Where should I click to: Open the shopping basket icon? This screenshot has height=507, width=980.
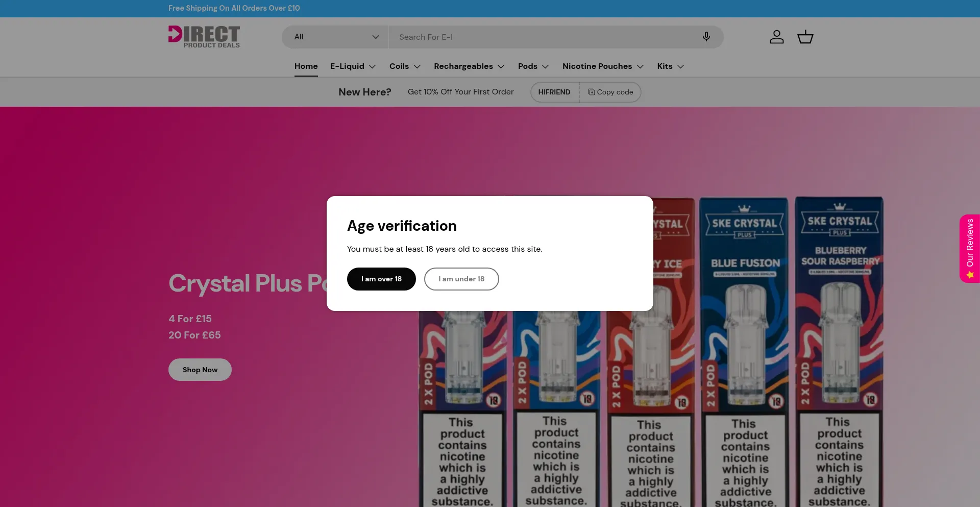click(805, 37)
